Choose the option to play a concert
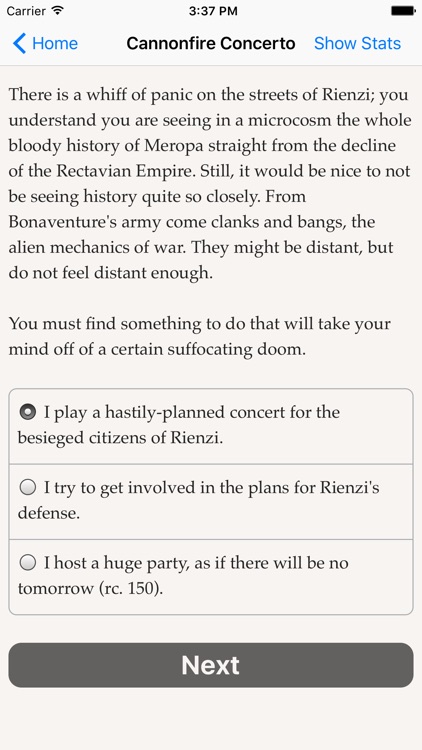The height and width of the screenshot is (750, 422). 211,426
